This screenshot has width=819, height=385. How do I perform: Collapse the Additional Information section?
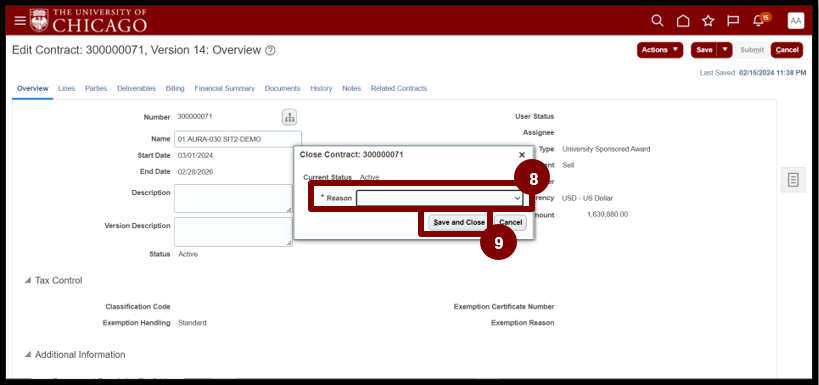pyautogui.click(x=28, y=355)
